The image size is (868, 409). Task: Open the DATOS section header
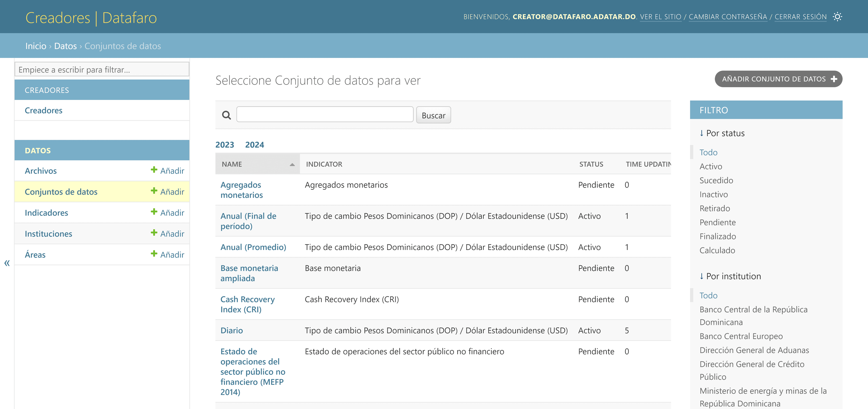[x=38, y=151]
